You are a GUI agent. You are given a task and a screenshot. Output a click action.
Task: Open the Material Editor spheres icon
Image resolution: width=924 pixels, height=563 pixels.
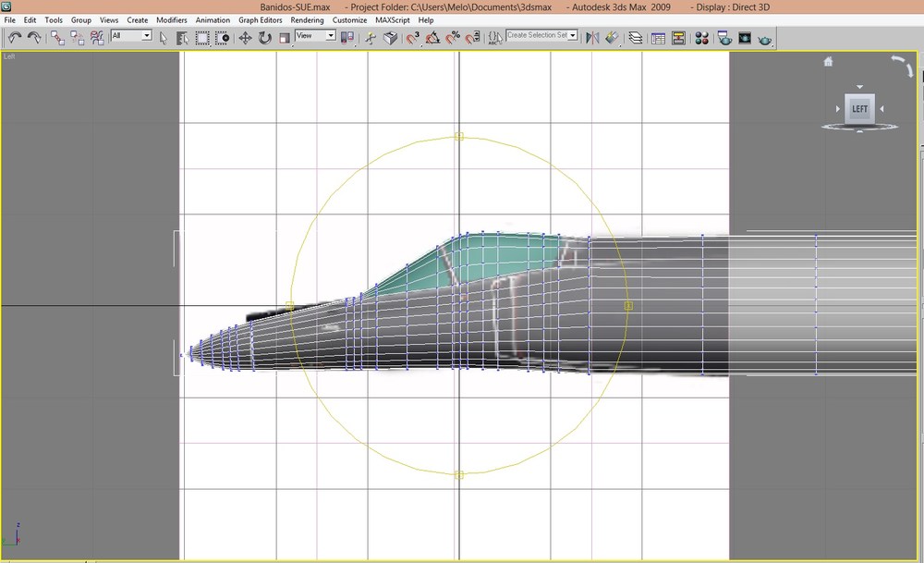tap(701, 38)
